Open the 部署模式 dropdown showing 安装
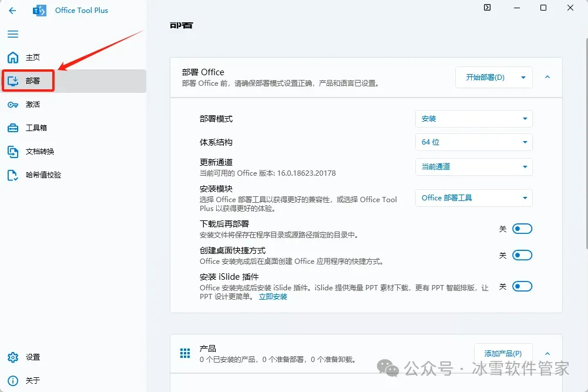This screenshot has height=392, width=588. tap(473, 119)
